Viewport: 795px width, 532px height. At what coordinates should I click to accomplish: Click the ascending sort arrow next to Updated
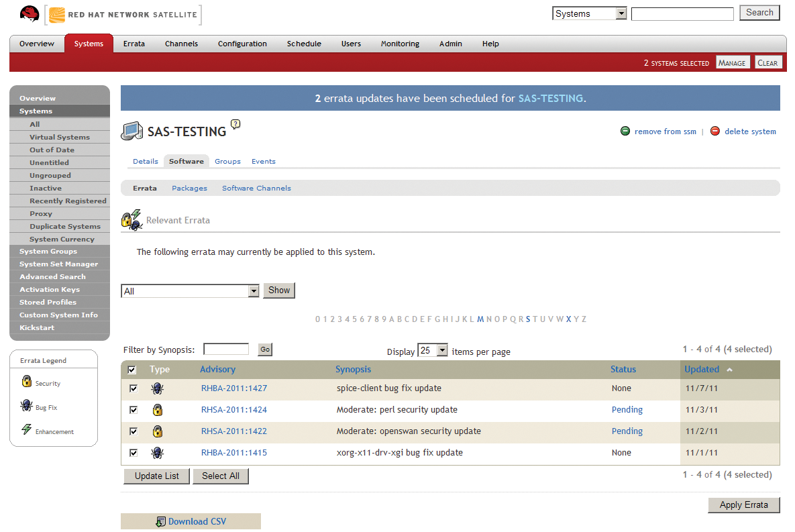pos(730,370)
